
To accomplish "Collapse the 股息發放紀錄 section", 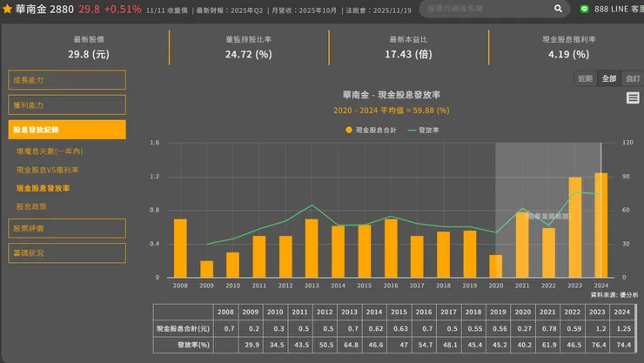I will [x=67, y=130].
